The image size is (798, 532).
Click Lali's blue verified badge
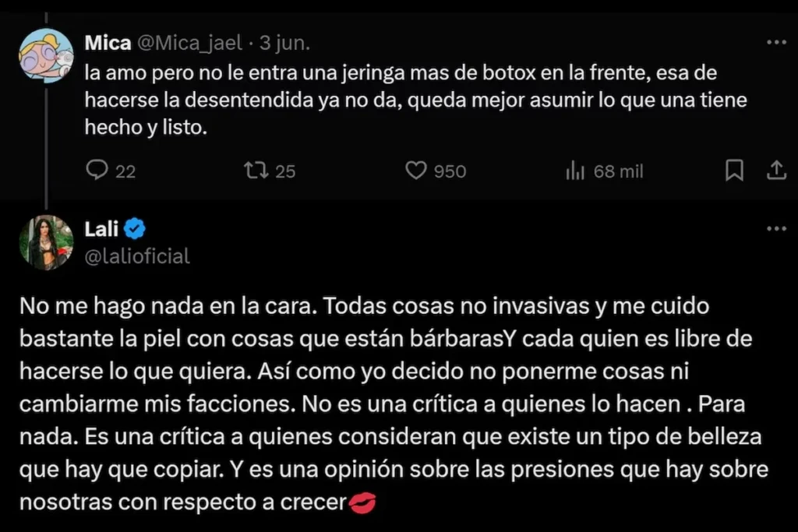pyautogui.click(x=134, y=229)
